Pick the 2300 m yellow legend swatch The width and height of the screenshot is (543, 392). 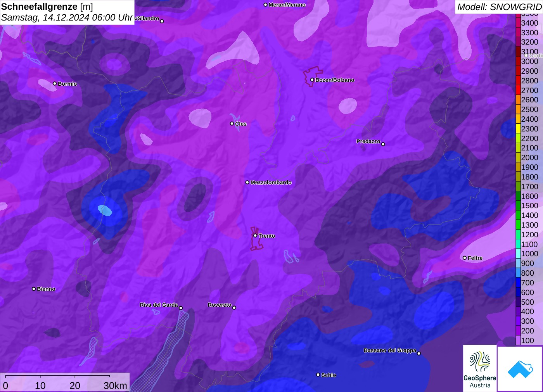click(x=518, y=129)
